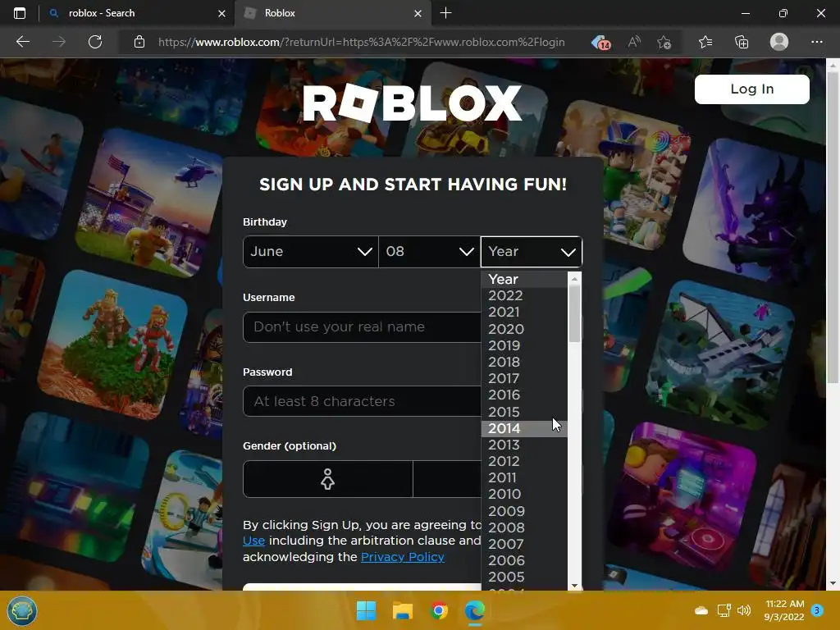Open the Favorites list icon

tap(705, 42)
